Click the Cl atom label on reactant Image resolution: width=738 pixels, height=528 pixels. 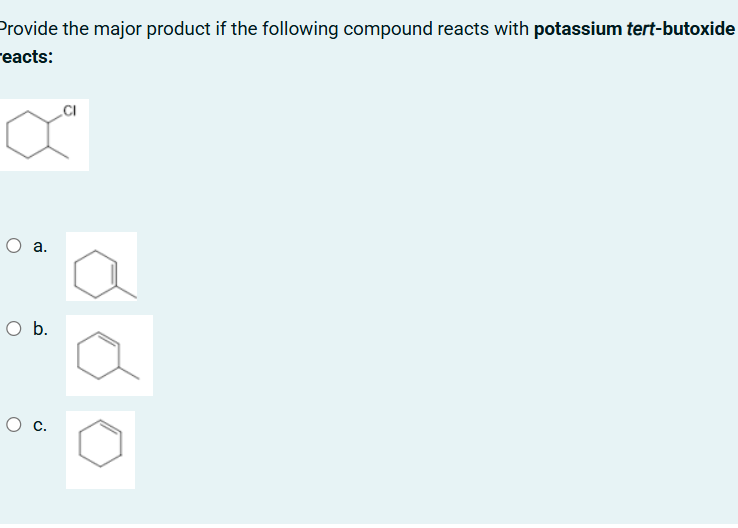(69, 111)
